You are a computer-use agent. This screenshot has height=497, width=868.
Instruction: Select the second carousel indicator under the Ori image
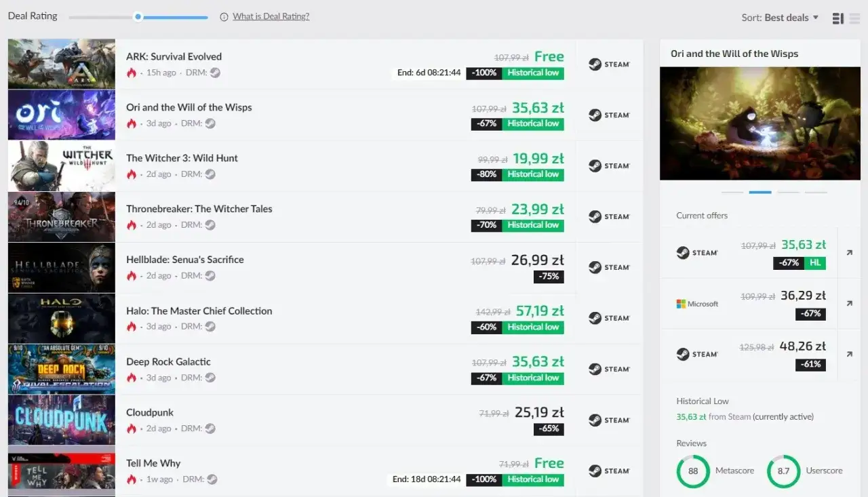coord(759,192)
